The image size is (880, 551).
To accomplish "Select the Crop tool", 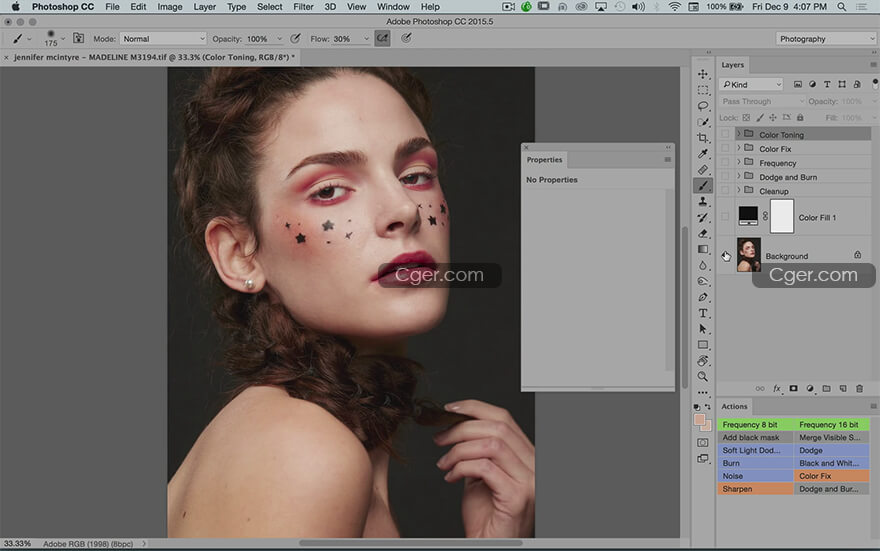I will (703, 138).
